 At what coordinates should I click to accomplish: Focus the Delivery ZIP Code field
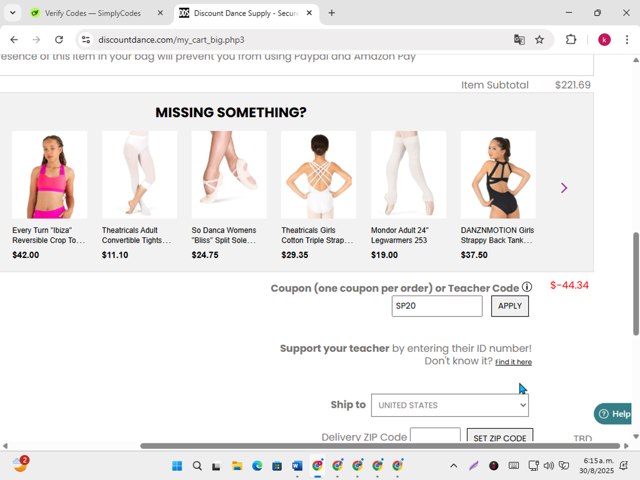pos(435,435)
